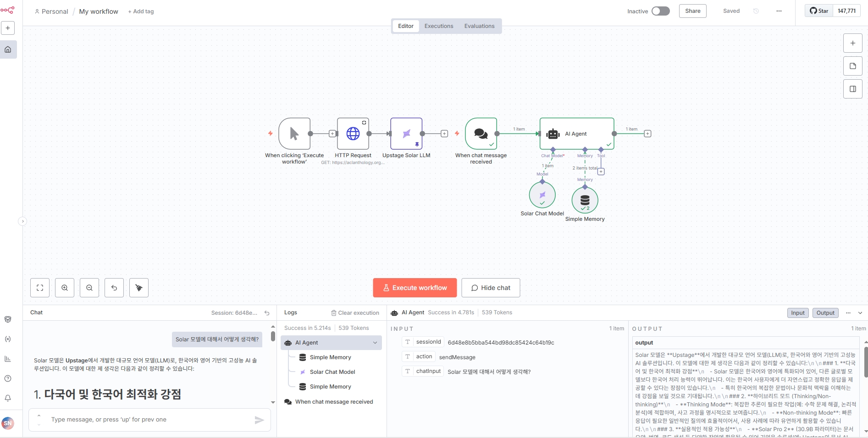Click Clear execution in Logs

355,313
